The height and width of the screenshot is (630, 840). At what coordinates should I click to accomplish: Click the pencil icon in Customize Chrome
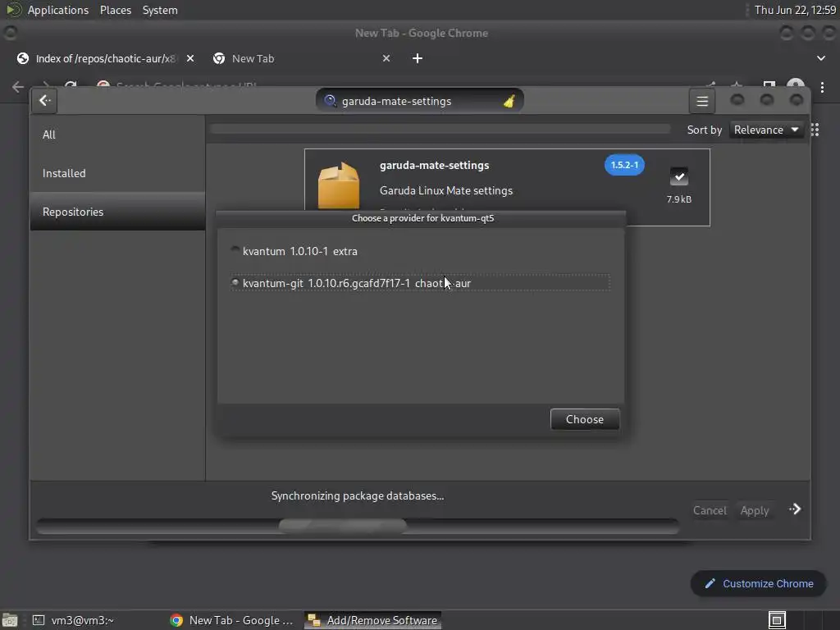coord(710,583)
